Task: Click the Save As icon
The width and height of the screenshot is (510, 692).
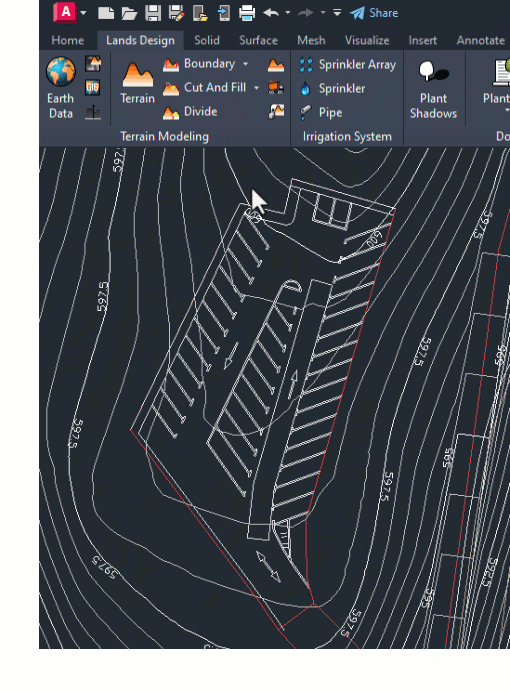Action: [176, 13]
